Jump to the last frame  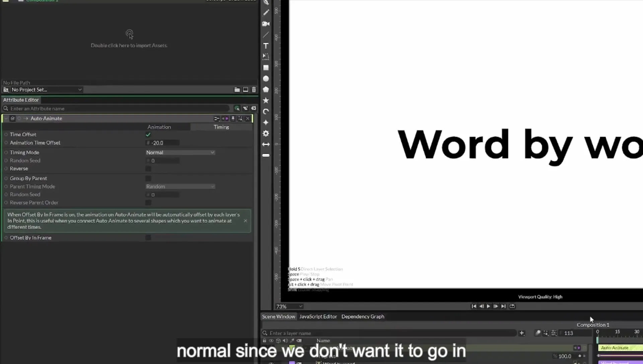pos(503,306)
